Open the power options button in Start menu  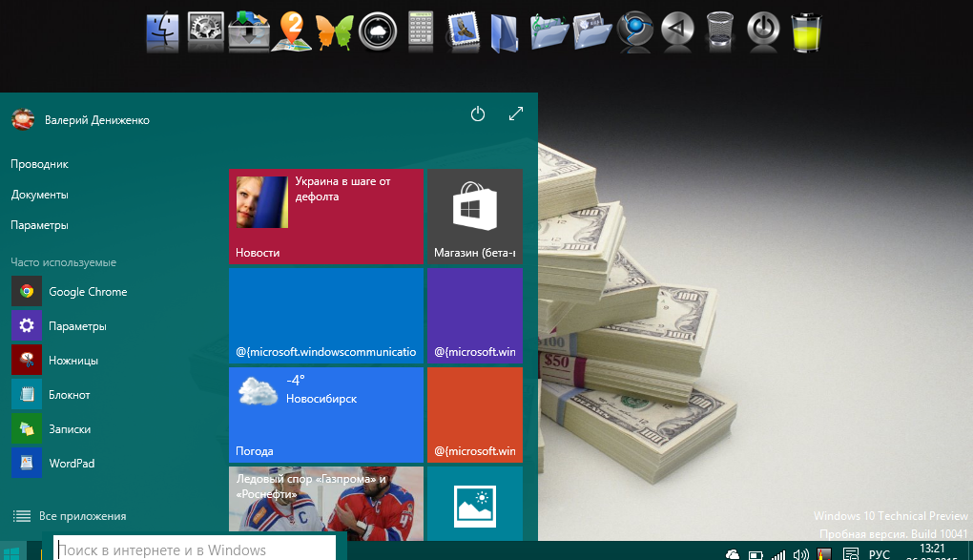pos(478,114)
